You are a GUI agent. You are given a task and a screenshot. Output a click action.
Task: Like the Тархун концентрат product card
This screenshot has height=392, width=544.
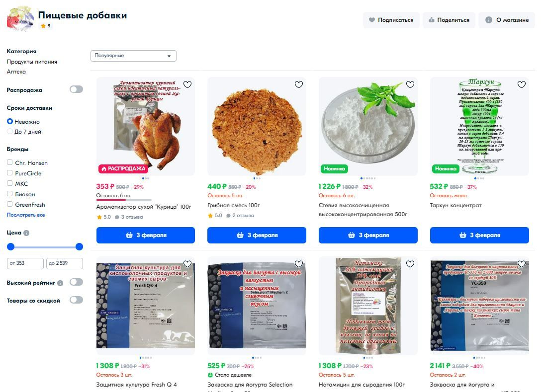click(522, 84)
